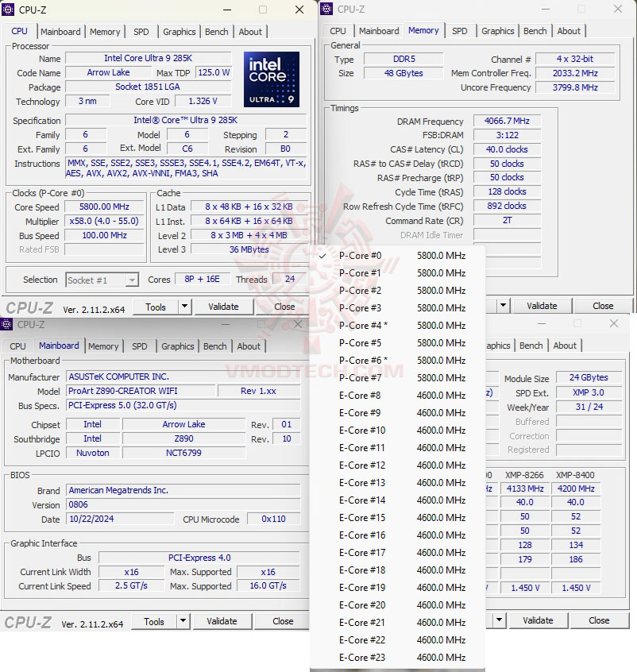
Task: Click the Intel Core Ultra 9 285K name field
Action: coord(148,58)
